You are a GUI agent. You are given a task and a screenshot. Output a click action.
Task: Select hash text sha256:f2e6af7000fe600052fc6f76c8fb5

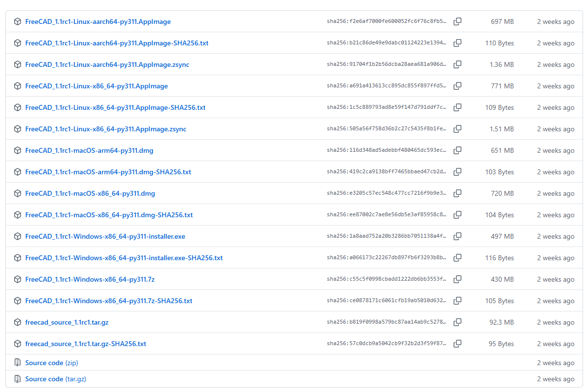[x=387, y=21]
